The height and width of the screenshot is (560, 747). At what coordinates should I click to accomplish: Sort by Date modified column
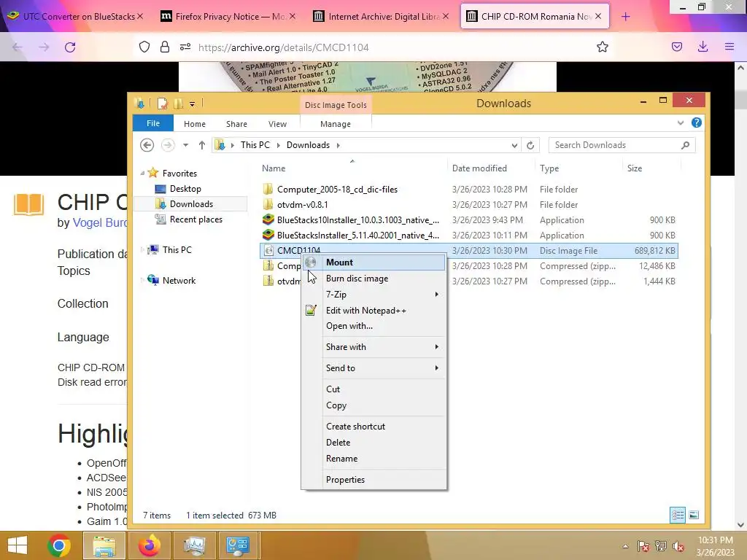click(x=479, y=168)
